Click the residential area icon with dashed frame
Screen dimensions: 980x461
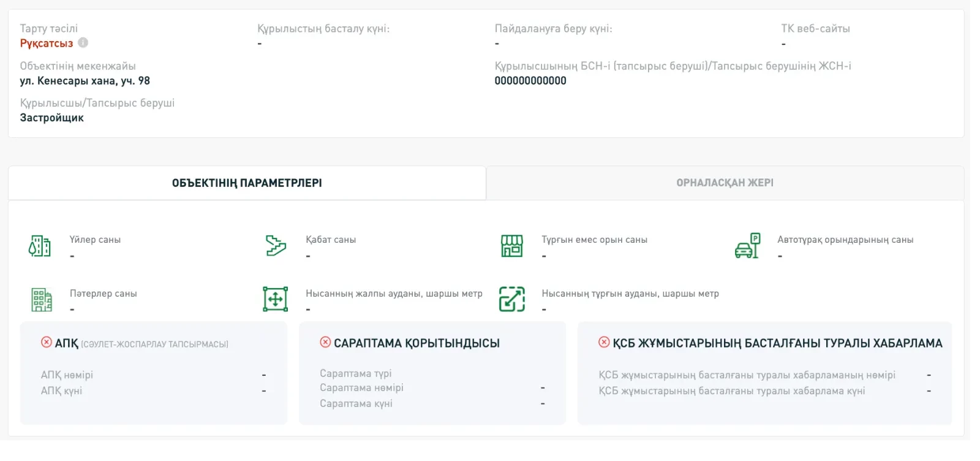click(512, 299)
